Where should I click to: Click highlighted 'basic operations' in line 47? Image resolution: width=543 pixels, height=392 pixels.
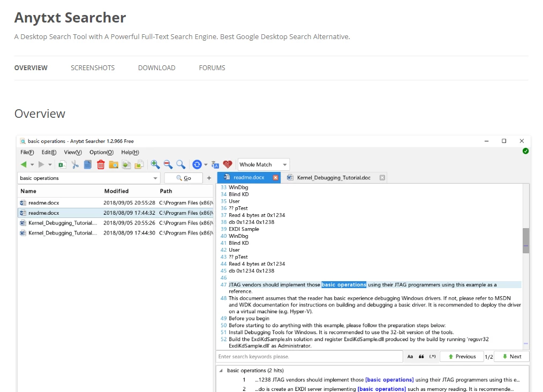click(344, 285)
